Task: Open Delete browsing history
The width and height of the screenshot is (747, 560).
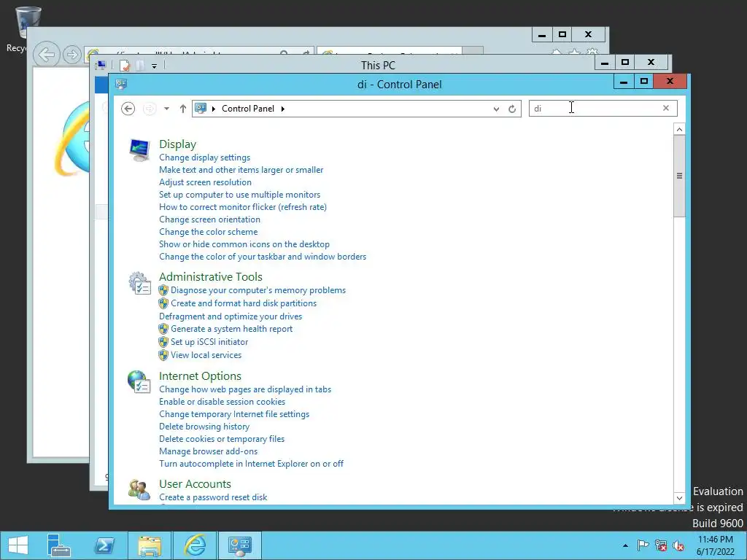Action: [x=204, y=427]
